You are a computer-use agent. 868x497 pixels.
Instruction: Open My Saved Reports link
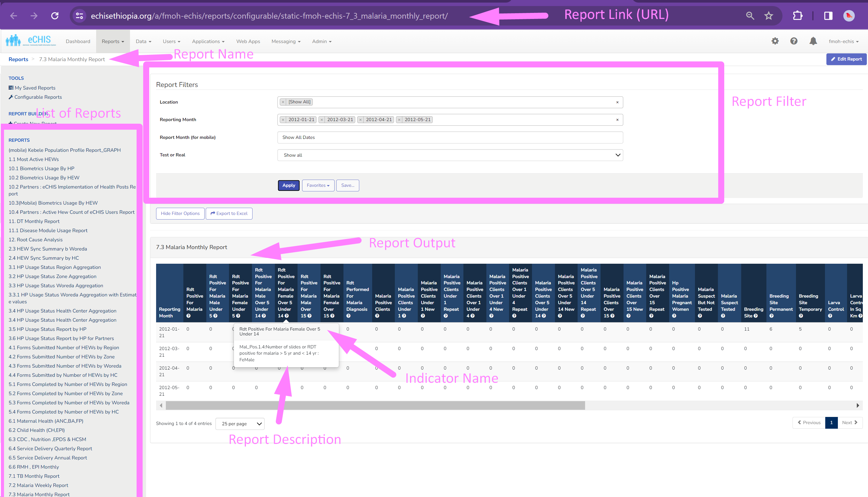tap(32, 88)
